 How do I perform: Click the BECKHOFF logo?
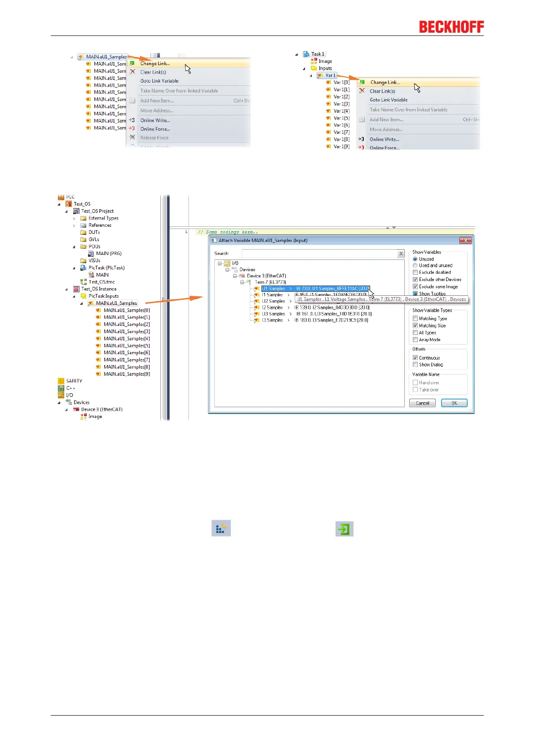pyautogui.click(x=451, y=27)
